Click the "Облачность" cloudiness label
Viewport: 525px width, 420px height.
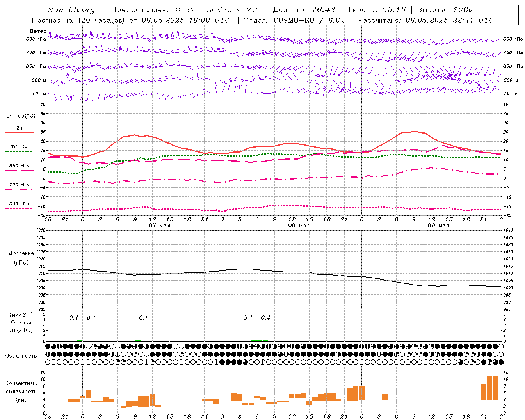coord(21,356)
